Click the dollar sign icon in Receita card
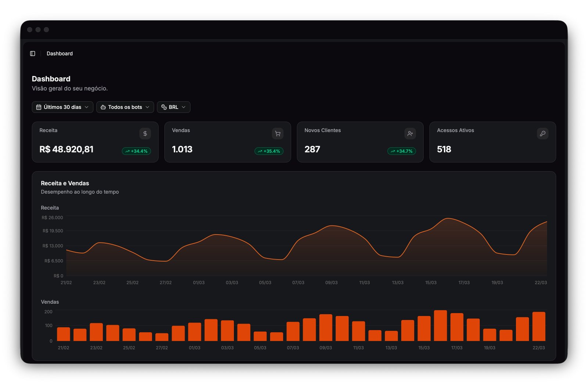The image size is (588, 384). 145,133
